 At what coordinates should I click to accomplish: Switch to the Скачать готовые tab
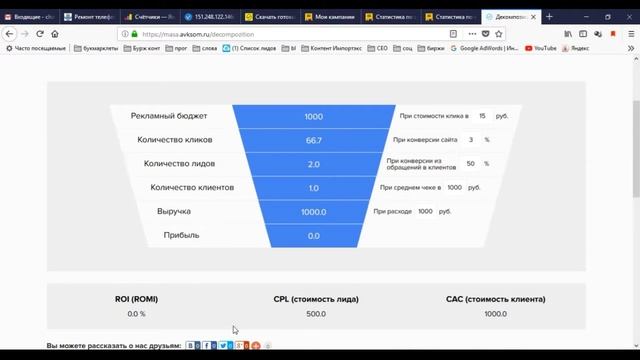[270, 17]
